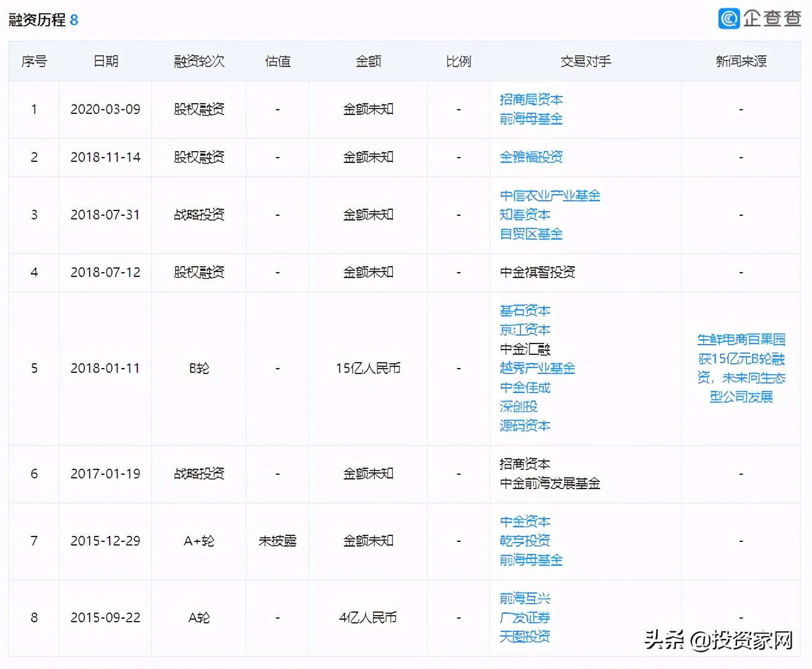
Task: Open the 中信农业产业基金 link
Action: point(550,195)
